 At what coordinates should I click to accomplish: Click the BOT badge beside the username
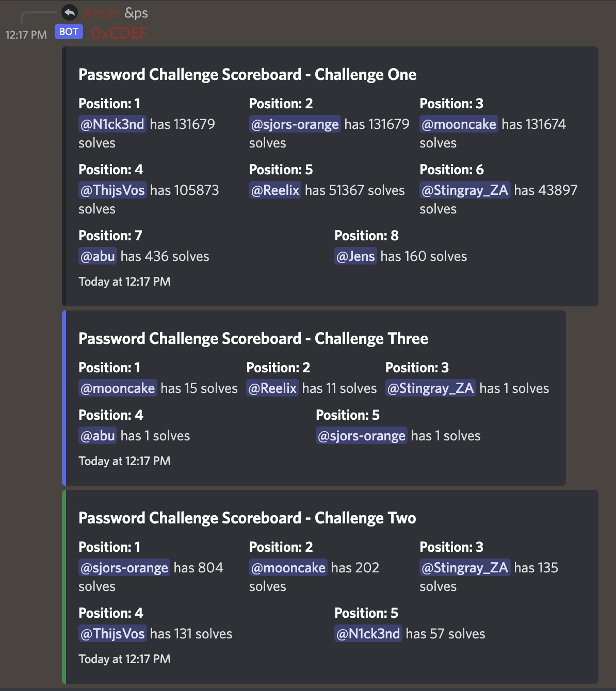[x=69, y=32]
